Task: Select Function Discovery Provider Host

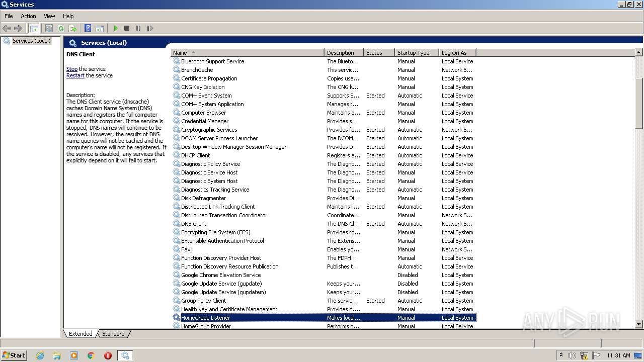Action: coord(221,258)
